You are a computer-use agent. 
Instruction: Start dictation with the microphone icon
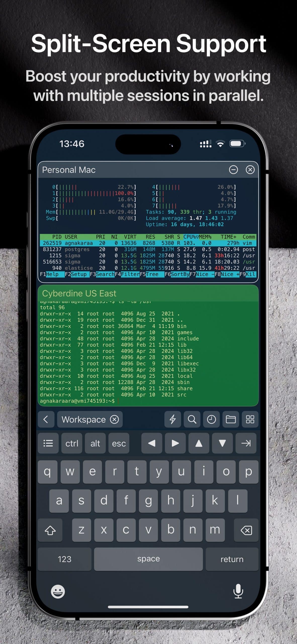point(238,591)
